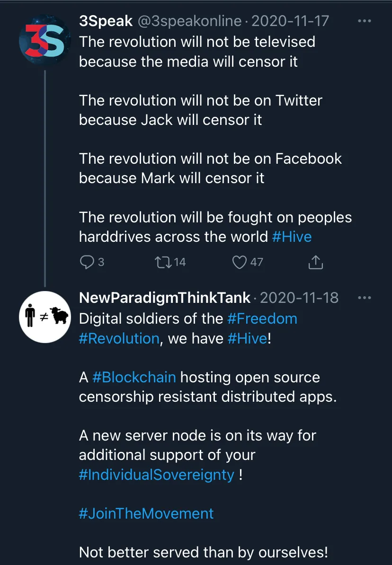Image resolution: width=392 pixels, height=565 pixels.
Task: Open the #Freedom hashtag
Action: pyautogui.click(x=262, y=318)
